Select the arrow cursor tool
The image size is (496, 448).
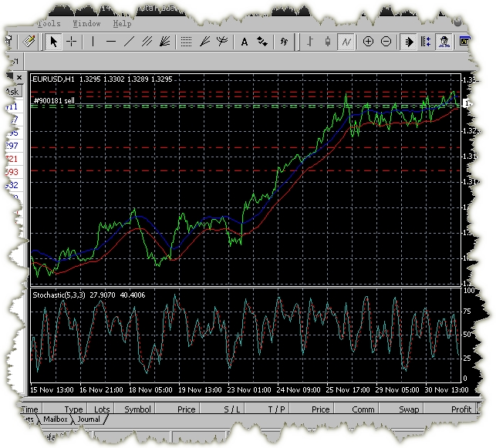pyautogui.click(x=53, y=42)
